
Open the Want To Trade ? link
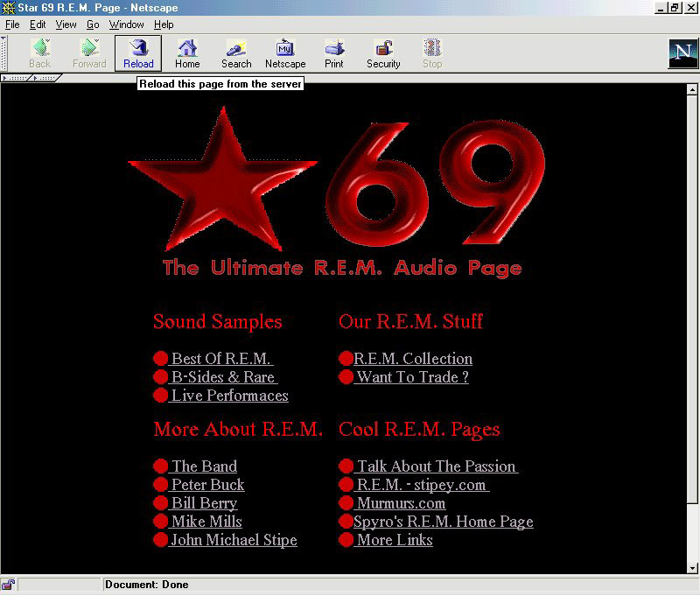411,377
